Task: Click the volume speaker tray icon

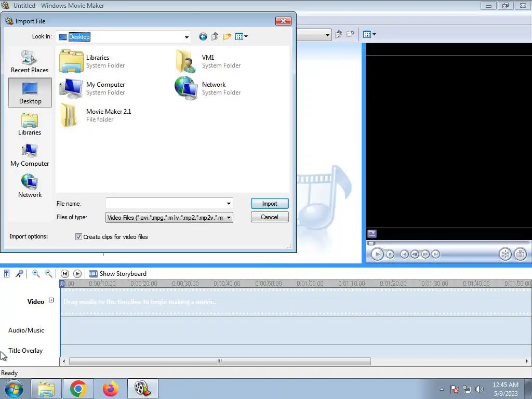Action: (480, 389)
